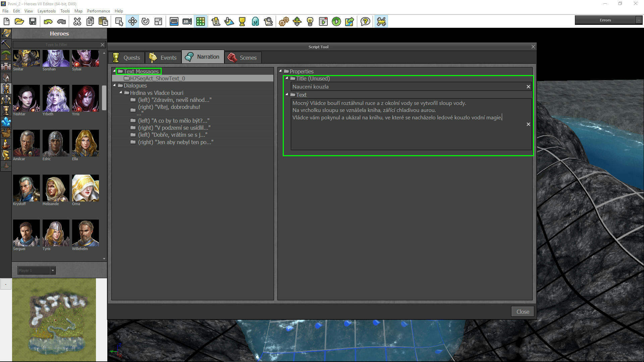Collapse the Hrdina vs Vladce bouri node
This screenshot has width=644, height=362.
point(121,93)
